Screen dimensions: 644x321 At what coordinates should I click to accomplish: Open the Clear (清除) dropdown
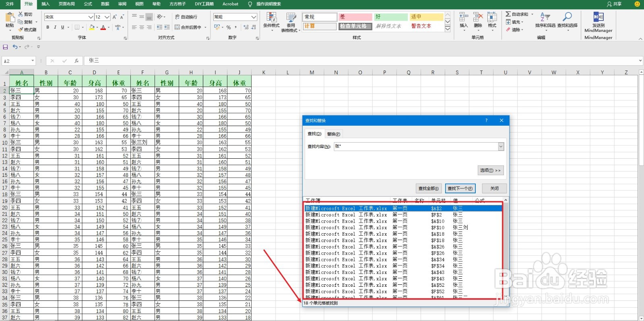click(x=515, y=30)
